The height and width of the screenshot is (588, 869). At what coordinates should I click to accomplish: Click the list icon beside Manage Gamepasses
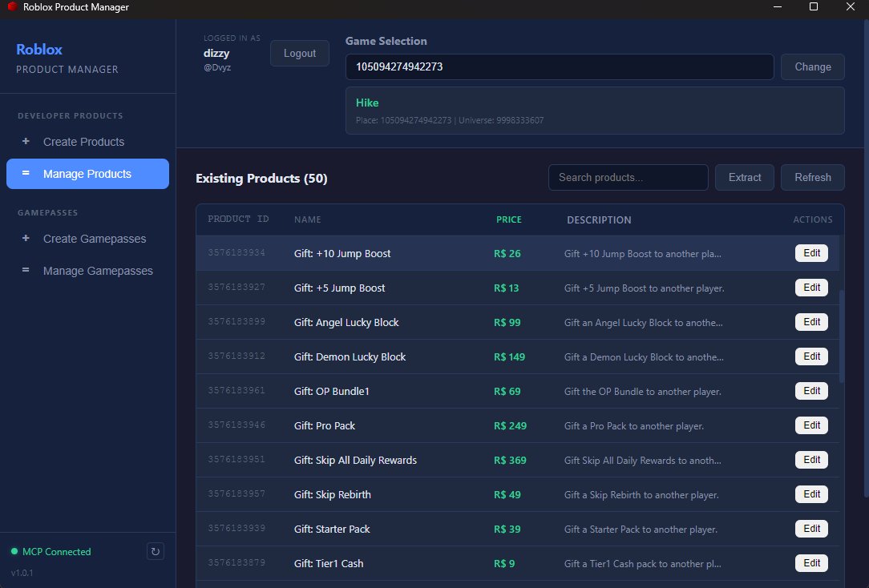tap(26, 270)
